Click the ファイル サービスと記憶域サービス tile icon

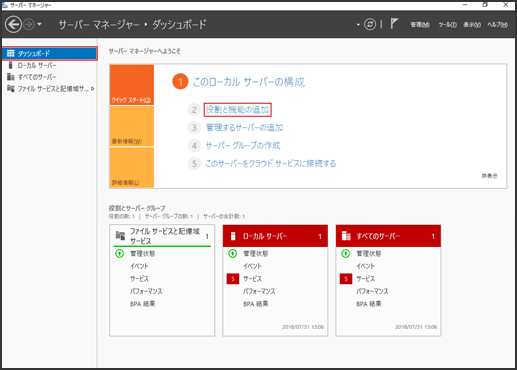click(120, 236)
